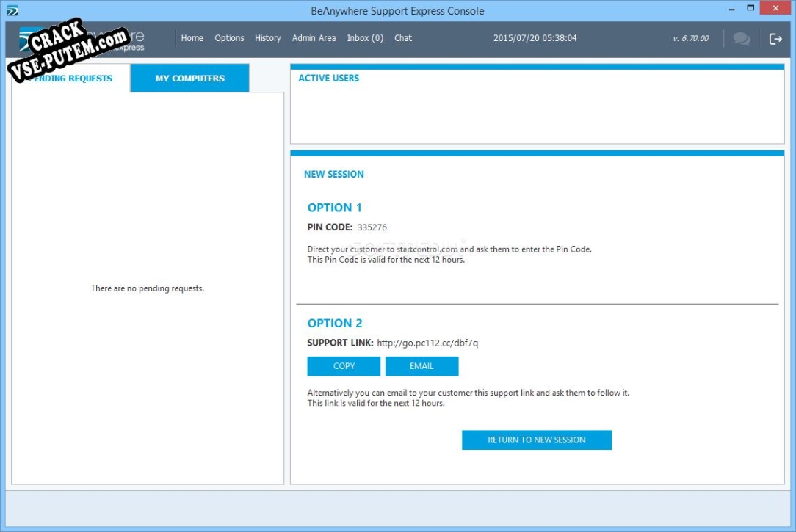The width and height of the screenshot is (796, 532).
Task: Open the History menu
Action: 267,38
